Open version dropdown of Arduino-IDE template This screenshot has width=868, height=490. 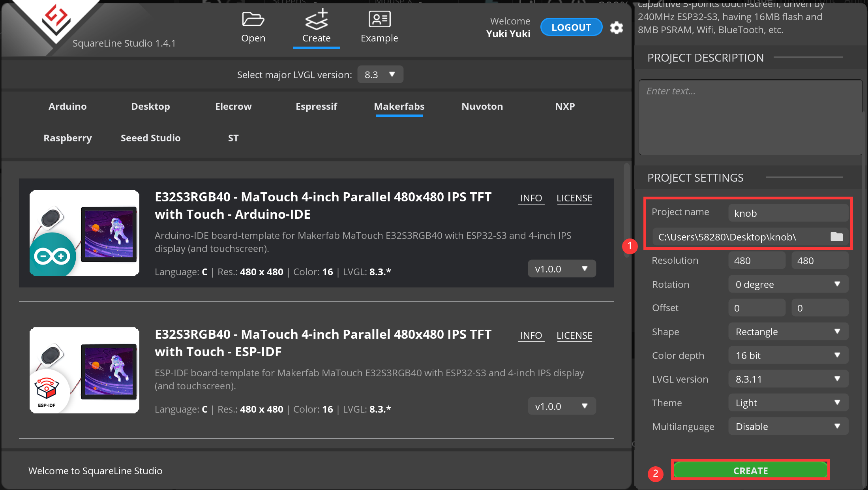click(x=562, y=268)
